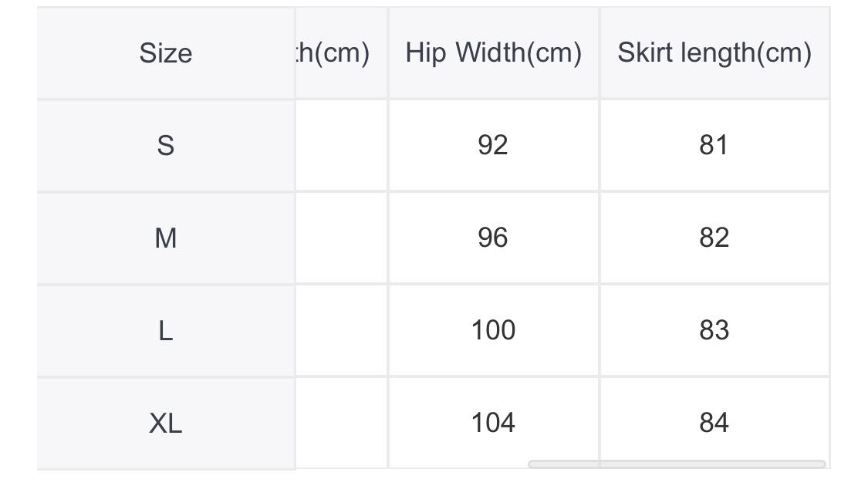Click the partially hidden "th(cm)" header
This screenshot has width=868, height=486.
(333, 53)
